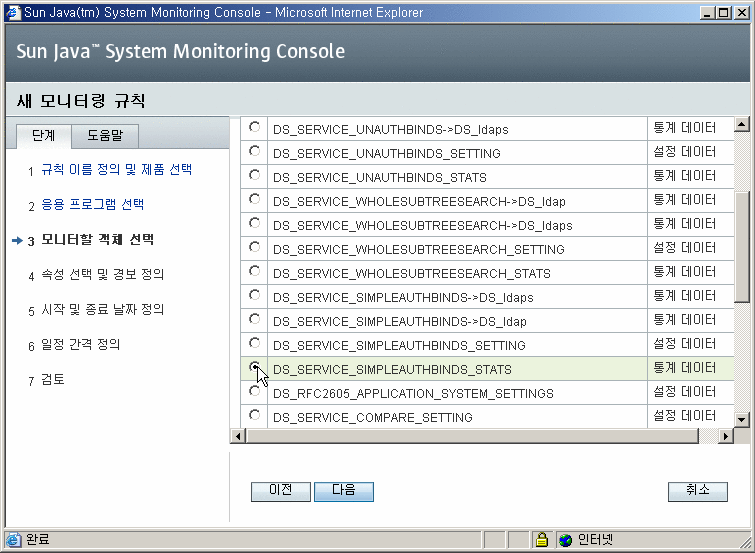
Task: Click the horizontal scrollbar thumb
Action: tap(472, 436)
